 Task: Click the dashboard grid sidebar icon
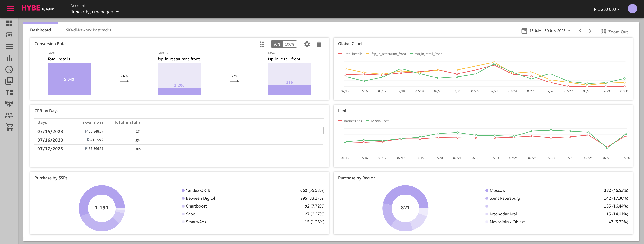pos(9,24)
